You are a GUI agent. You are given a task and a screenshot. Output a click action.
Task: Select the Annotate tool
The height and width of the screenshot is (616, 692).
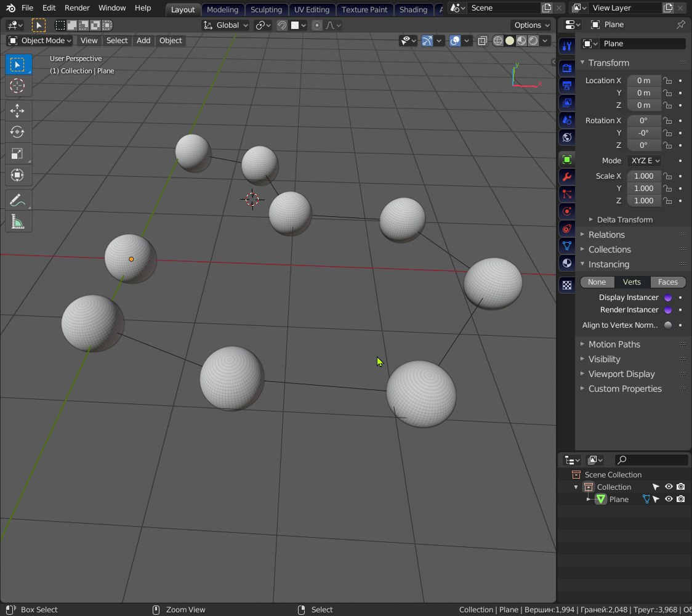coord(18,200)
